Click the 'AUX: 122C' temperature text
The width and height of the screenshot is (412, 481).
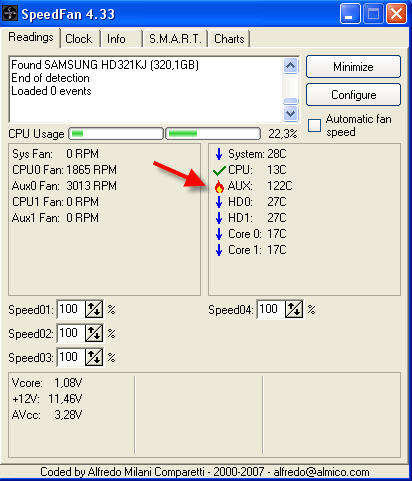click(260, 186)
